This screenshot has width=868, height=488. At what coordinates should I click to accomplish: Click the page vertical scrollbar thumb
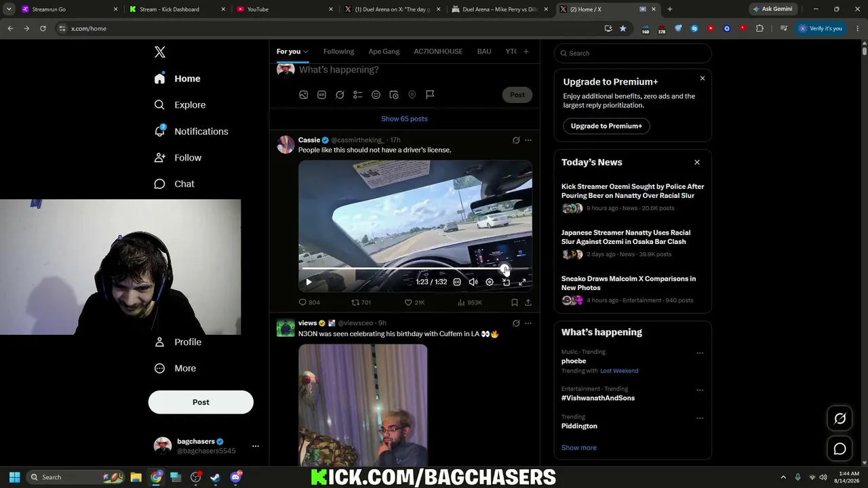(x=865, y=50)
